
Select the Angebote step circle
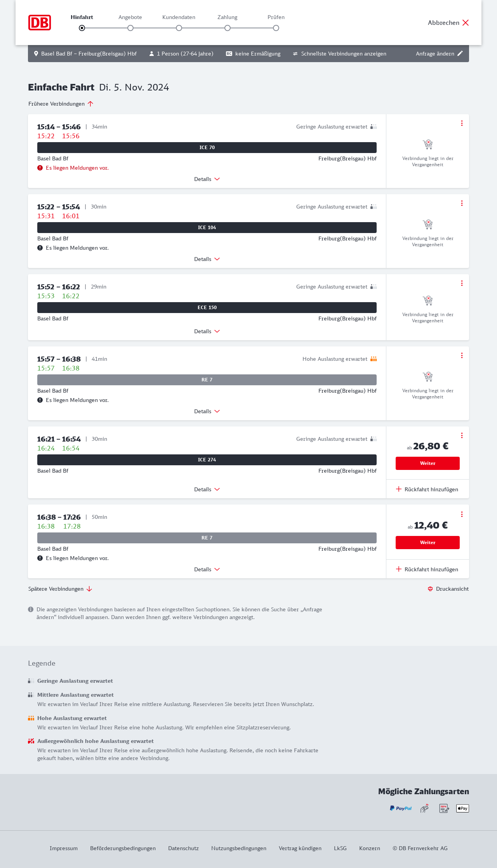(x=130, y=28)
